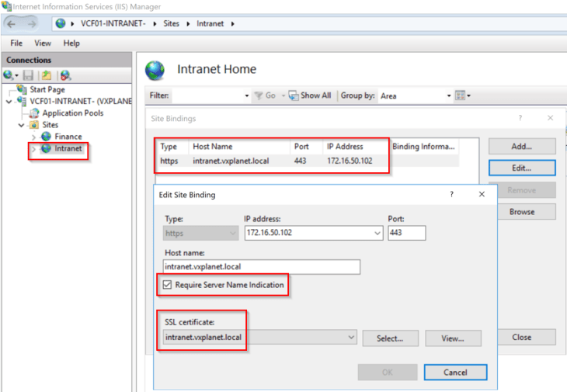Click the Up folder icon in Connections
Image resolution: width=567 pixels, height=392 pixels.
coord(47,75)
